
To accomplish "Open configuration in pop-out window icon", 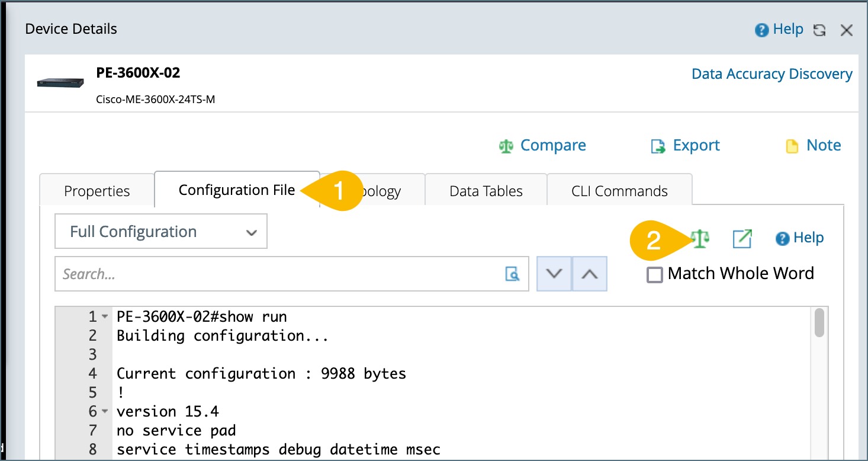I will coord(742,239).
